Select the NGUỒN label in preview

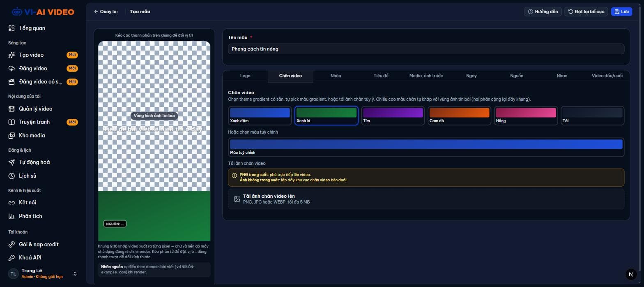click(115, 224)
